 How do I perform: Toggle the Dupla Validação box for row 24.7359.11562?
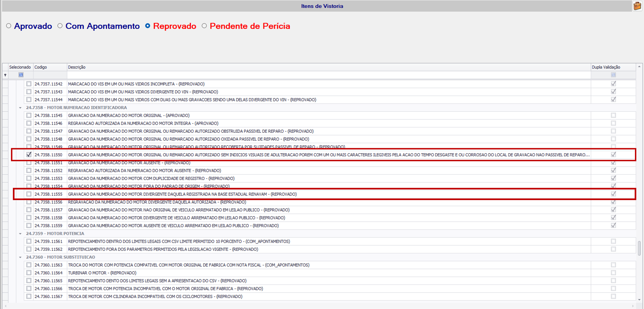tap(613, 249)
